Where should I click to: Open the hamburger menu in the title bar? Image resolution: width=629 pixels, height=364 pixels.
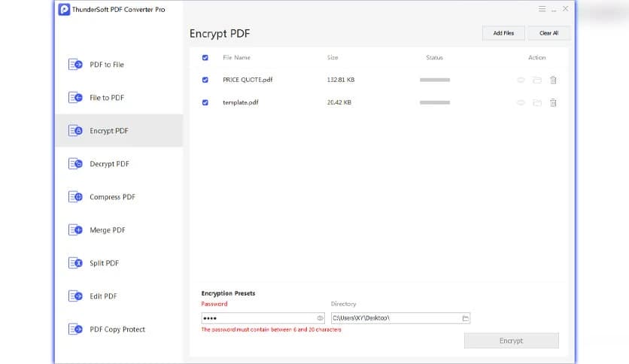[542, 9]
